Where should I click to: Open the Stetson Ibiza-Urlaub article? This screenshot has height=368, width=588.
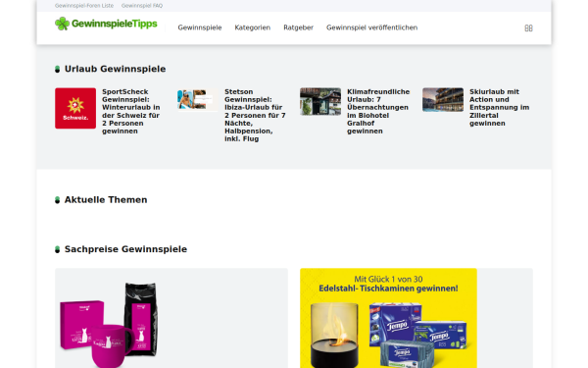255,115
